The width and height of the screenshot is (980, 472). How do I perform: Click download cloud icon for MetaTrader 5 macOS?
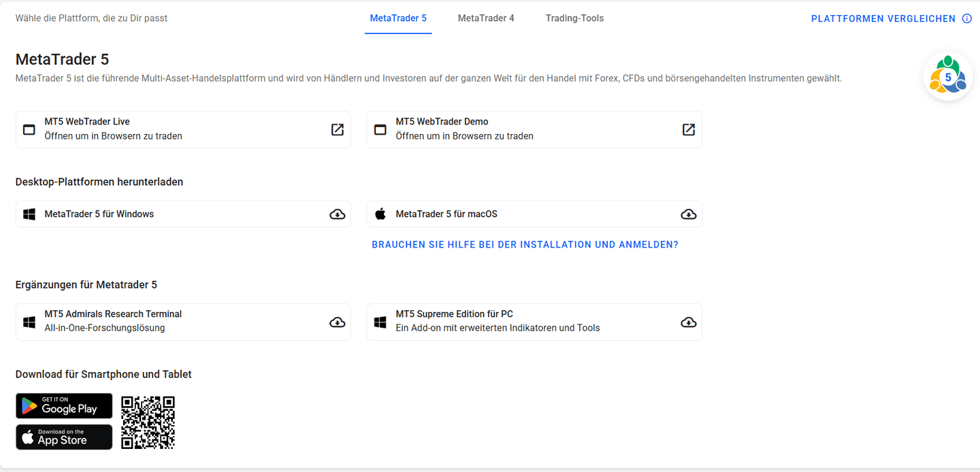pos(689,214)
